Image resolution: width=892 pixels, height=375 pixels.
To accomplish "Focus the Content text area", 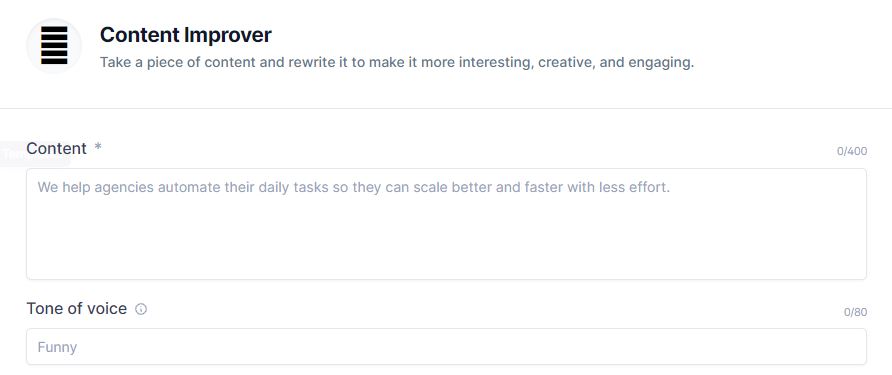I will coord(446,224).
